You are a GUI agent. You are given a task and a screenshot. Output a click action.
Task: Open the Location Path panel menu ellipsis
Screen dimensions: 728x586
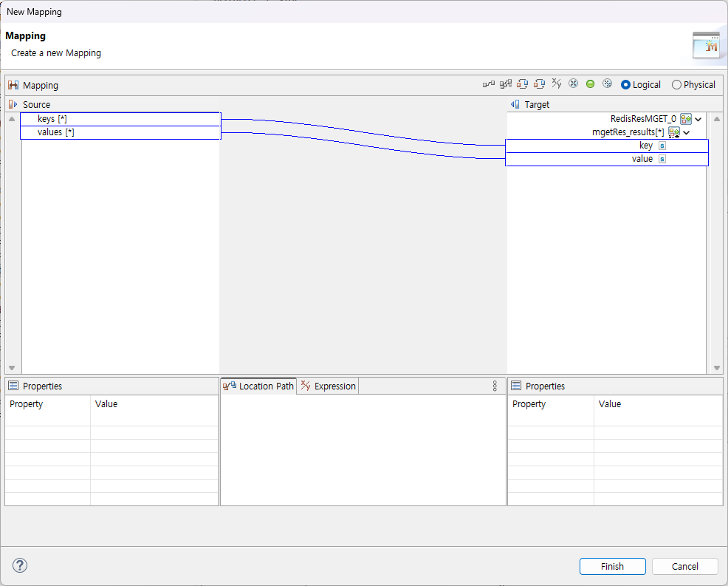[x=495, y=386]
